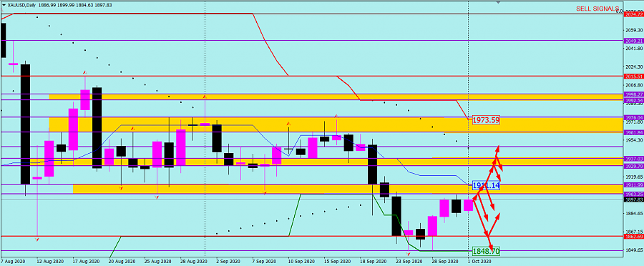Viewport: 644px width, 266px height.
Task: Click the 2015.51 red price tag
Action: [x=634, y=77]
